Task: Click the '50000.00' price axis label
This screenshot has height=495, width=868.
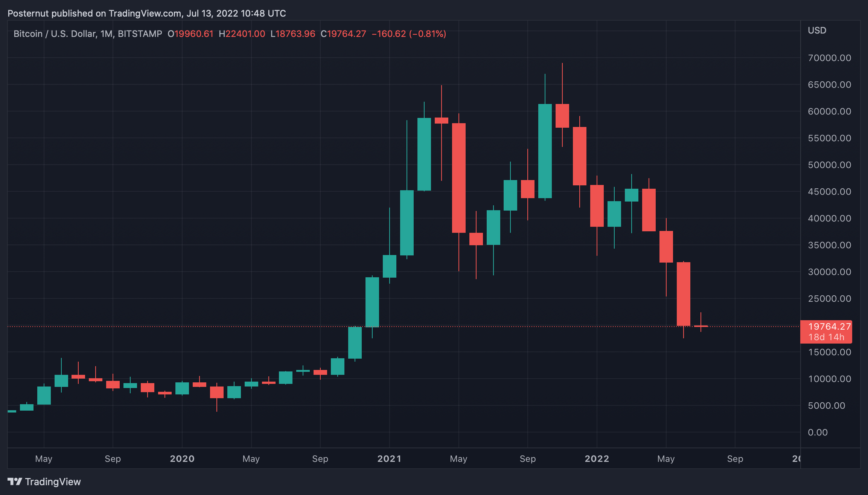Action: pyautogui.click(x=830, y=165)
